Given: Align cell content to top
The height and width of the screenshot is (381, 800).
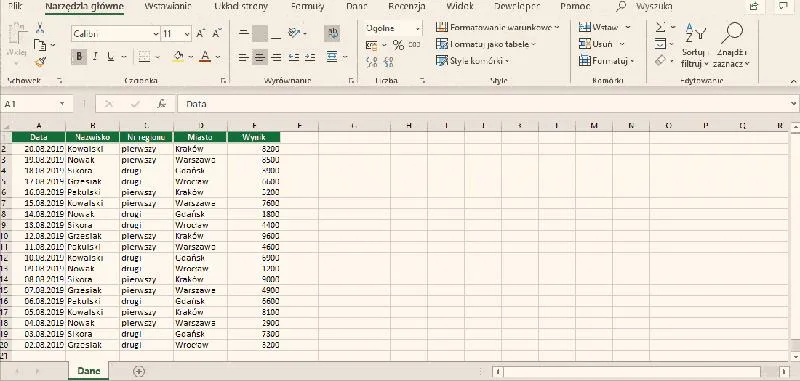Looking at the screenshot, I should pos(244,34).
